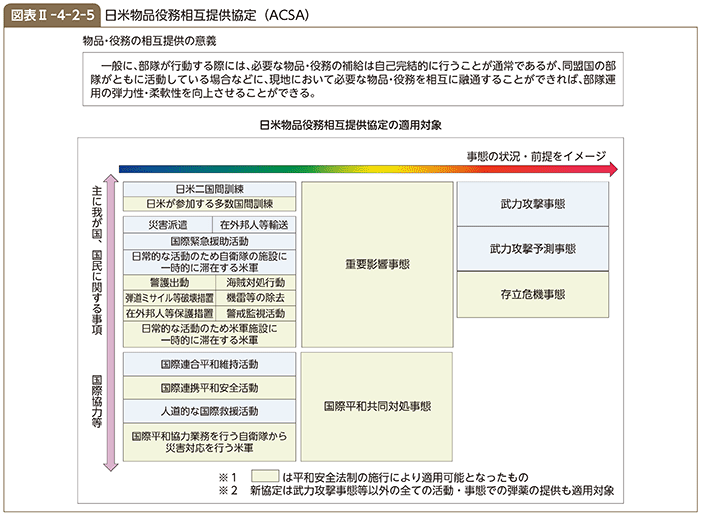The height and width of the screenshot is (516, 701).
Task: Select the 機雷等の除去 cell
Action: point(255,298)
